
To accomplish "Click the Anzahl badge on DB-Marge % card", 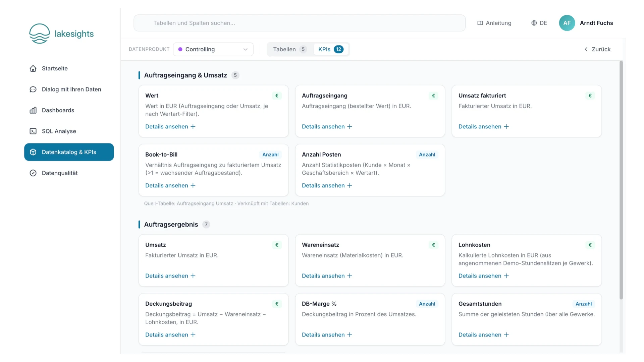I will coord(427,304).
